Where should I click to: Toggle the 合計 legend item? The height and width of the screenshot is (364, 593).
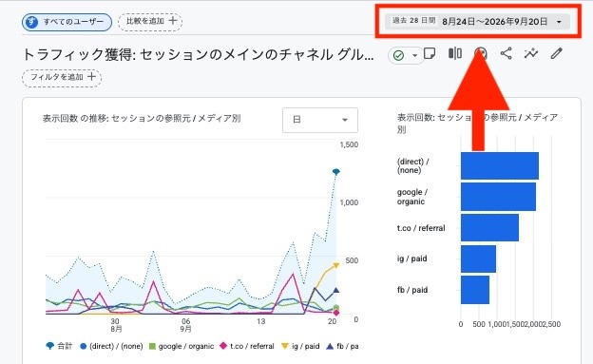(x=59, y=346)
